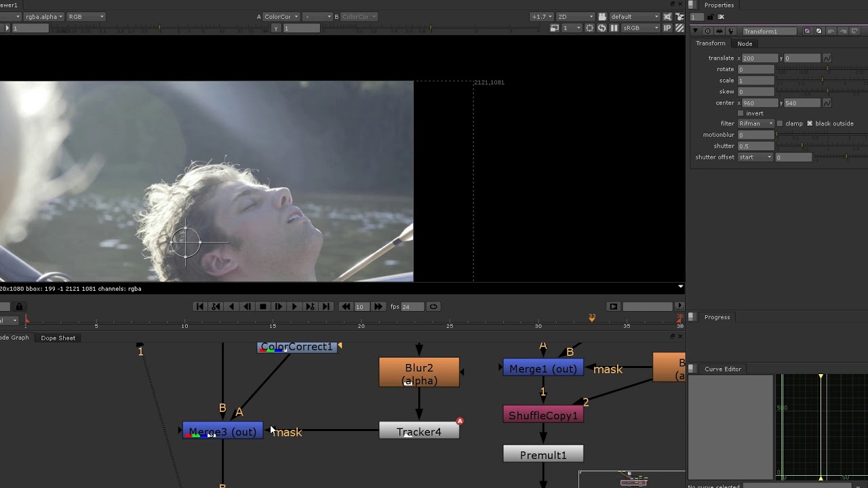868x488 pixels.
Task: Select Tracker4 node
Action: point(419,431)
